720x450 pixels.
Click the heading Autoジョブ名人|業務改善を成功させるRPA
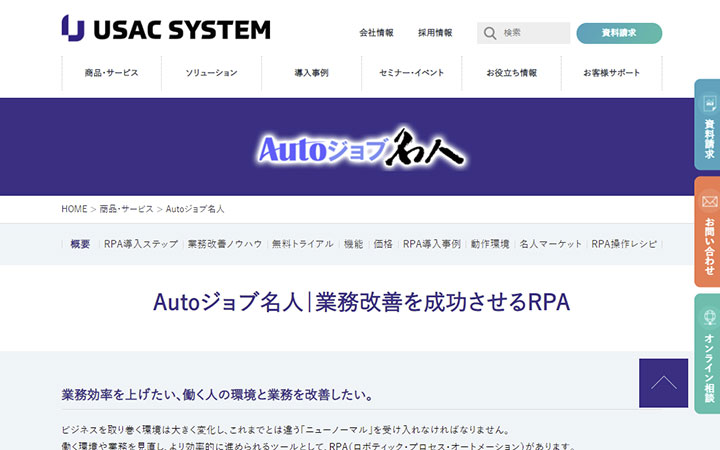pyautogui.click(x=361, y=302)
